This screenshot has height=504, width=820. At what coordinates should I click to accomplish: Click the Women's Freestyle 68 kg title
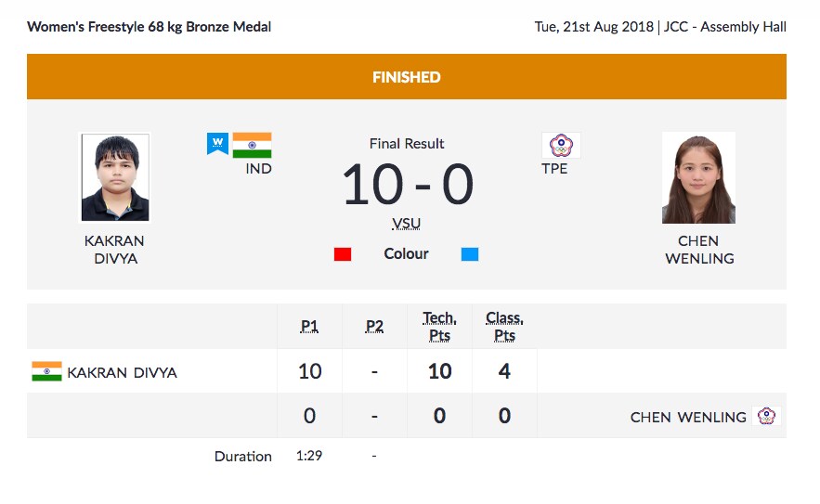pos(150,27)
